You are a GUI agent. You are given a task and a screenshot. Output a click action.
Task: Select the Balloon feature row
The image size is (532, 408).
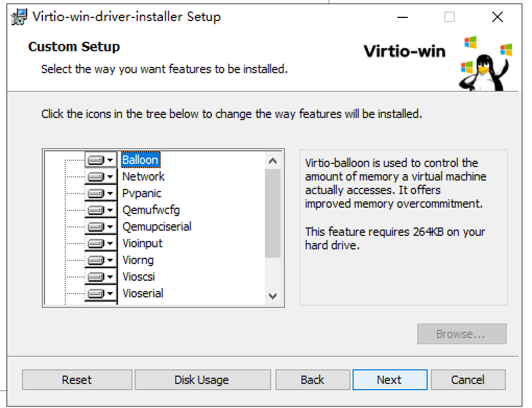pyautogui.click(x=140, y=160)
